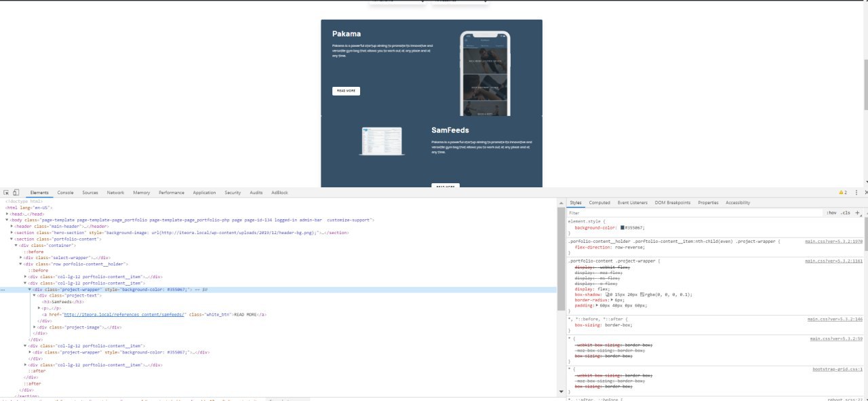Open the Performance tab
Viewport: 868px width, 401px height.
pyautogui.click(x=172, y=193)
